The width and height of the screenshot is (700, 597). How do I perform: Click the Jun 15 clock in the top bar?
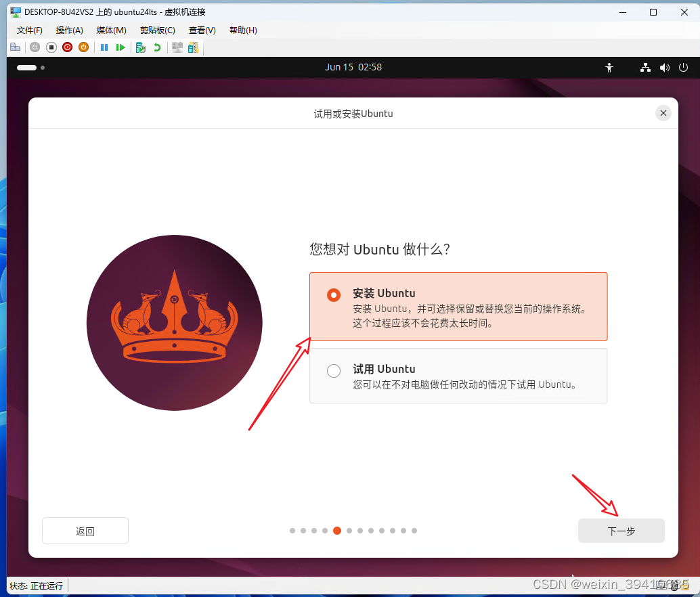[x=353, y=67]
